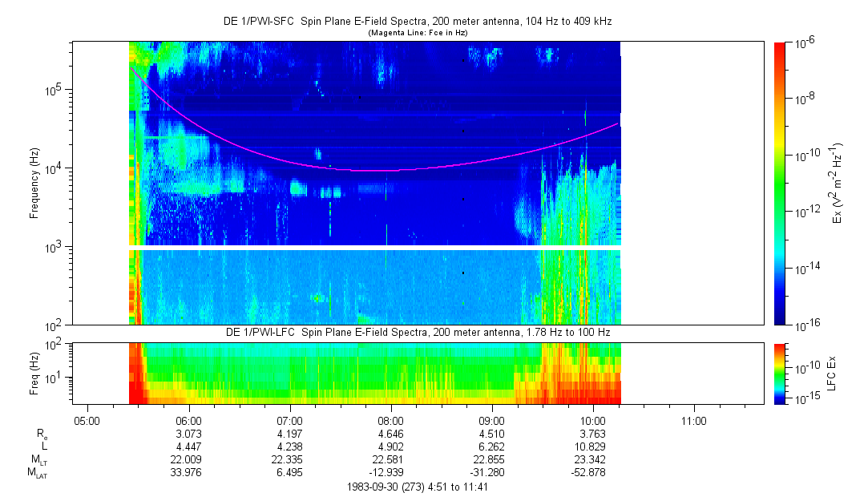Viewport: 868px width, 497px height.
Task: Click the 10^-16 tick on Ex colorbar
Action: click(x=804, y=324)
